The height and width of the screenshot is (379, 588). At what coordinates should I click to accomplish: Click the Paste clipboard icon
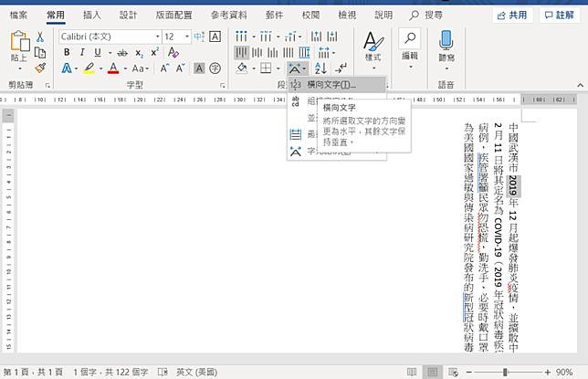click(x=19, y=44)
